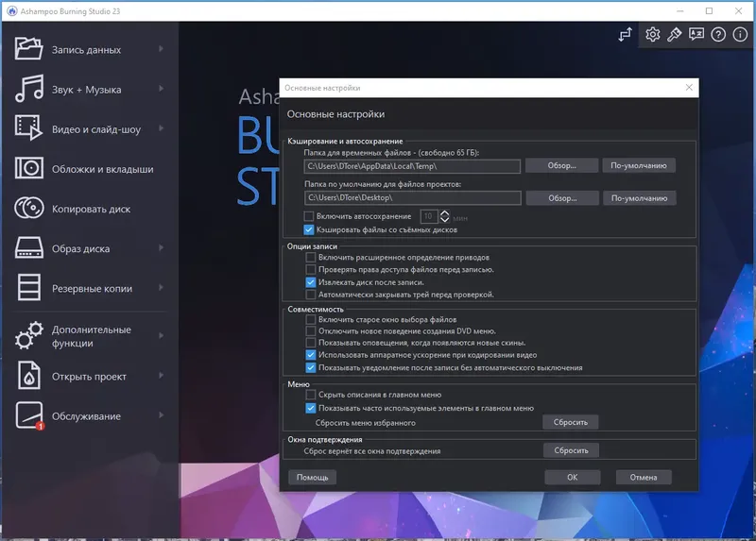Click the Резервные копии stack icon

pos(29,288)
